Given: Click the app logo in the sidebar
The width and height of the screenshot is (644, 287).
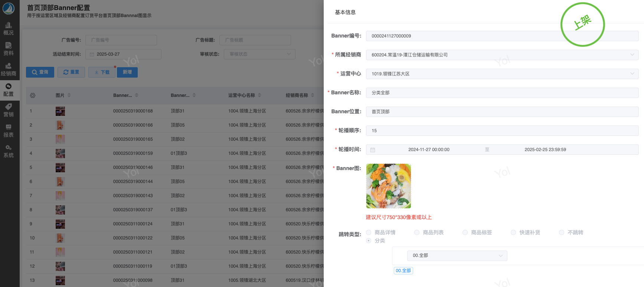Looking at the screenshot, I should point(9,8).
